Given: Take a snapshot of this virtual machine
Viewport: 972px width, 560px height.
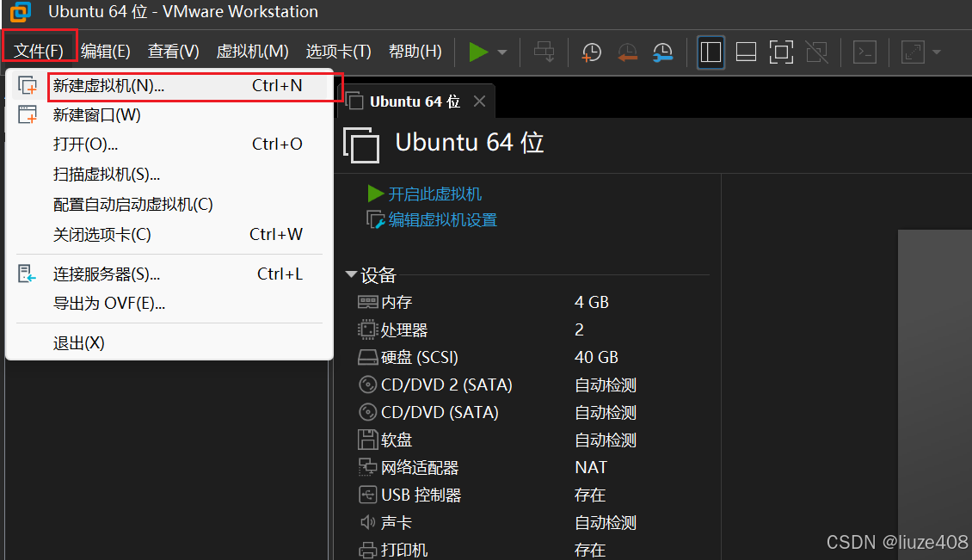Looking at the screenshot, I should (x=592, y=52).
